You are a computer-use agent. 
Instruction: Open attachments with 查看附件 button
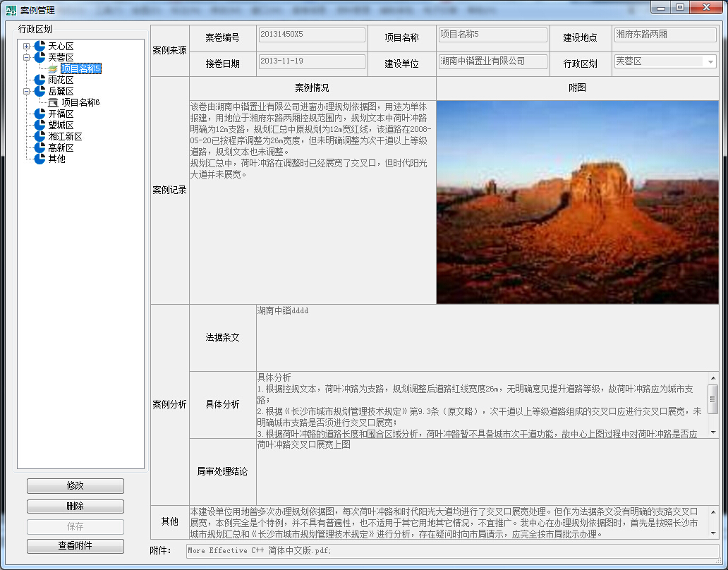click(75, 546)
